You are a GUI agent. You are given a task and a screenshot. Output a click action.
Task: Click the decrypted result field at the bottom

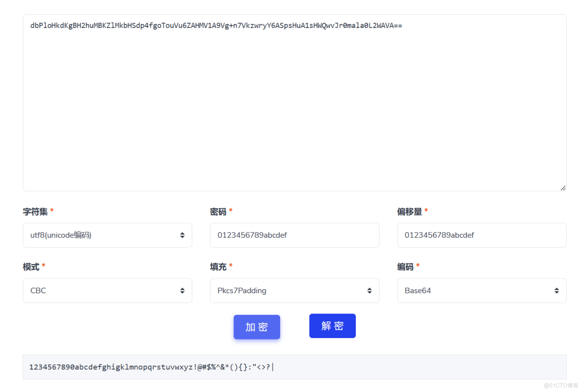pos(294,366)
